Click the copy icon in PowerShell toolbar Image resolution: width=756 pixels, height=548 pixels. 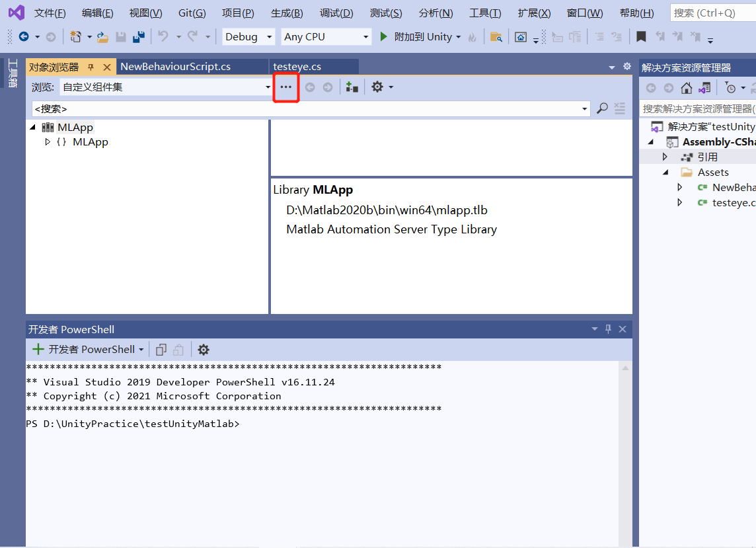(x=161, y=350)
